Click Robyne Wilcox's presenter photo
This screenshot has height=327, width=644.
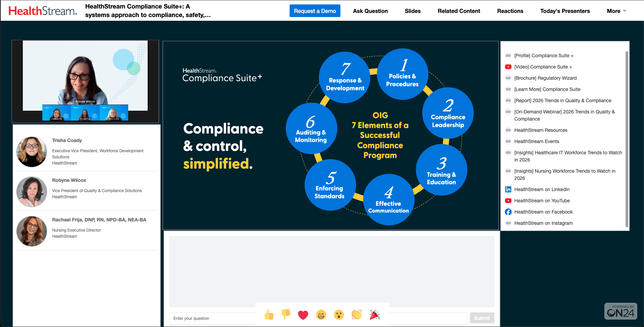[32, 192]
